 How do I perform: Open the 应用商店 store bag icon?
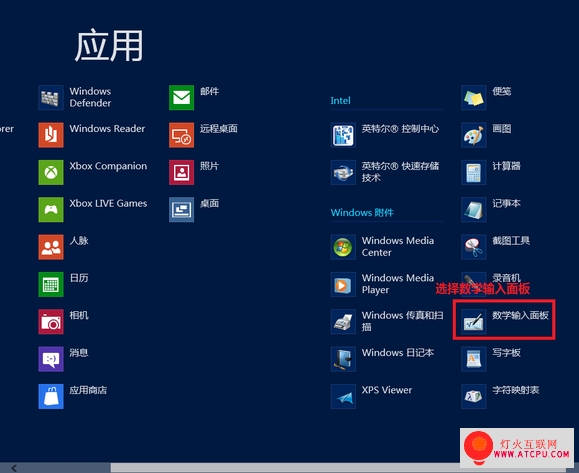click(x=51, y=396)
